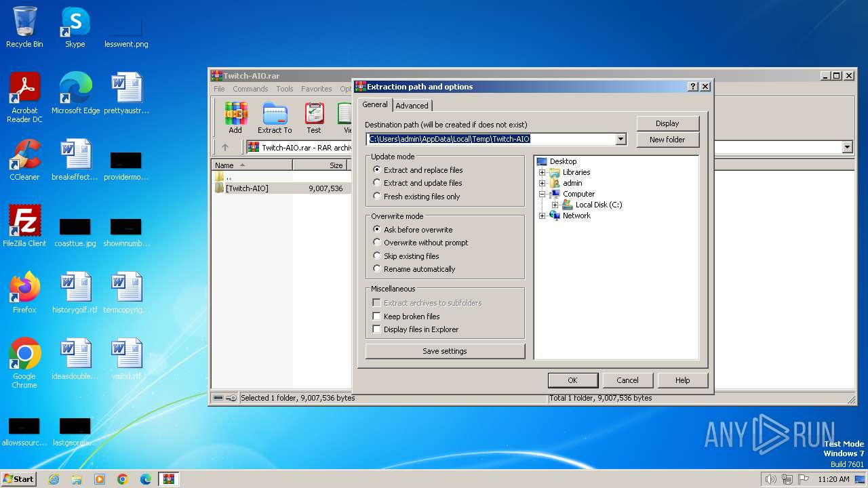Select Extract and replace files option

377,170
